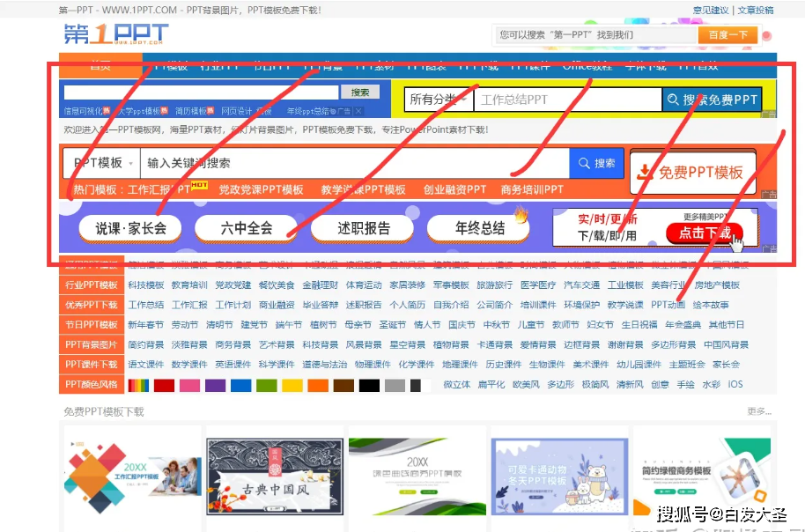805x532 pixels.
Task: Expand the PPT模板 search type dropdown
Action: (x=103, y=163)
